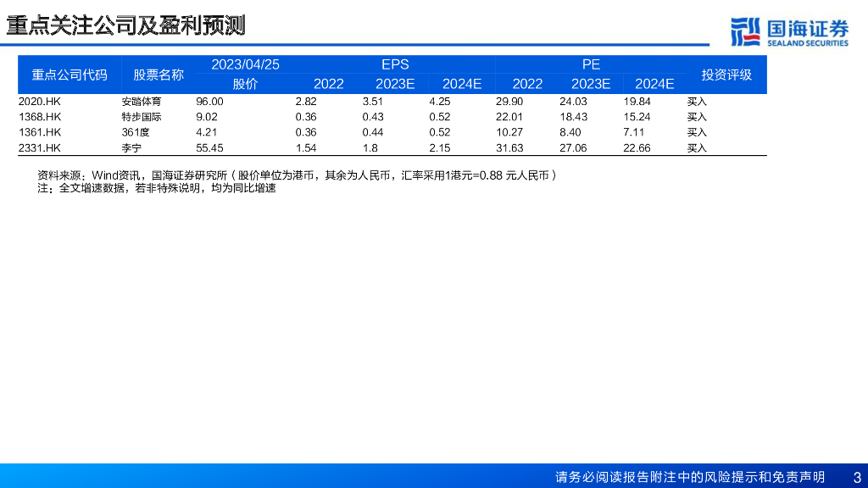Click the 股价 subheader

245,84
